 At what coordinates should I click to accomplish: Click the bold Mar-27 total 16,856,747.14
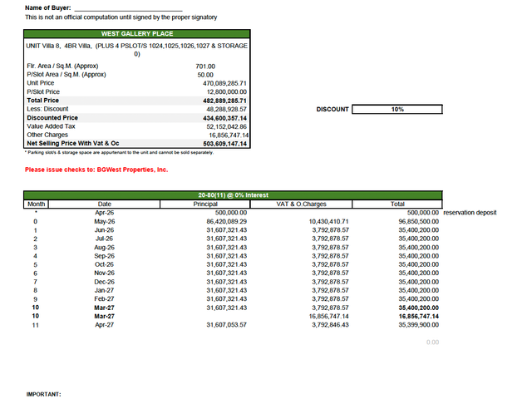418,316
